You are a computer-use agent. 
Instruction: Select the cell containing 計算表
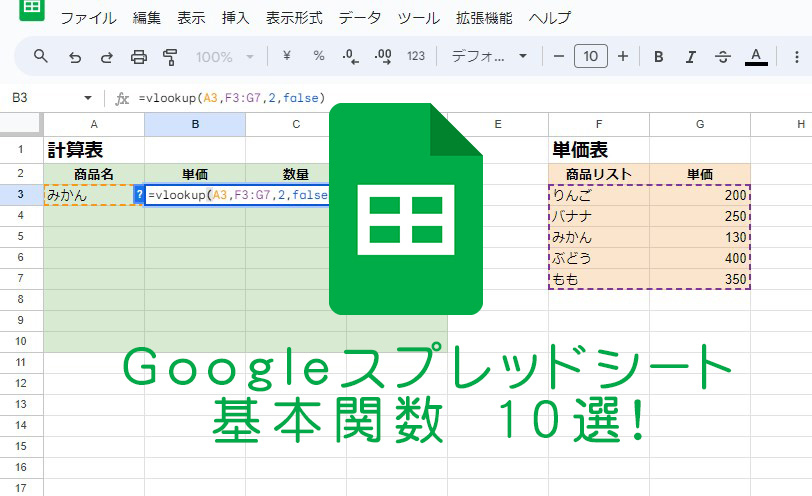pyautogui.click(x=94, y=150)
